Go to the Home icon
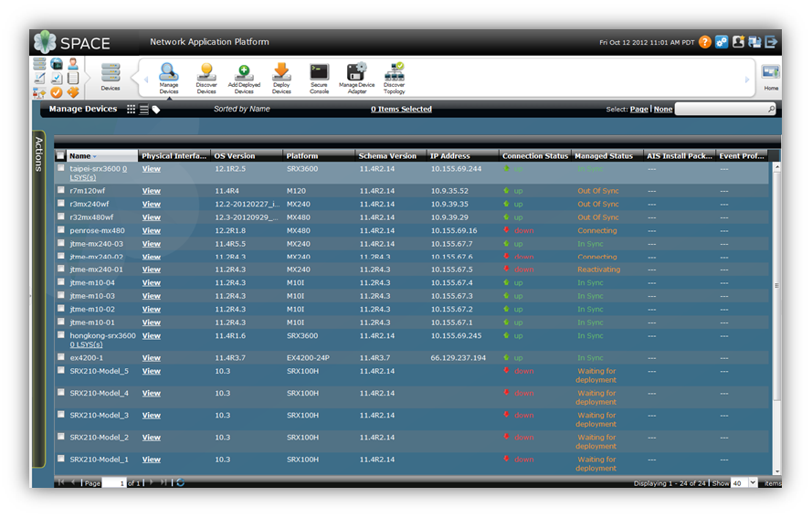 click(x=771, y=77)
